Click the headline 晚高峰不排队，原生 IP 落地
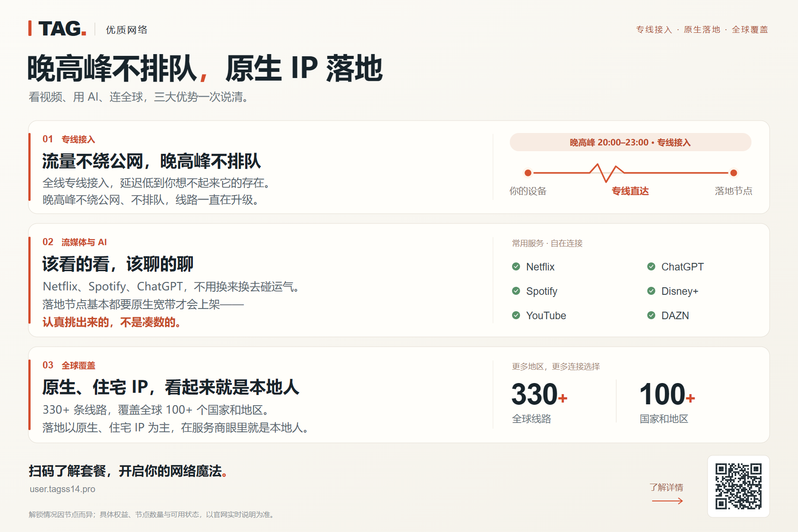This screenshot has height=532, width=798. click(205, 68)
